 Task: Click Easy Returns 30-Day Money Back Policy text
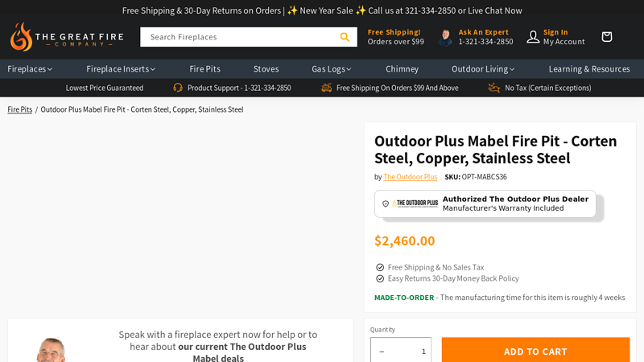coord(453,278)
